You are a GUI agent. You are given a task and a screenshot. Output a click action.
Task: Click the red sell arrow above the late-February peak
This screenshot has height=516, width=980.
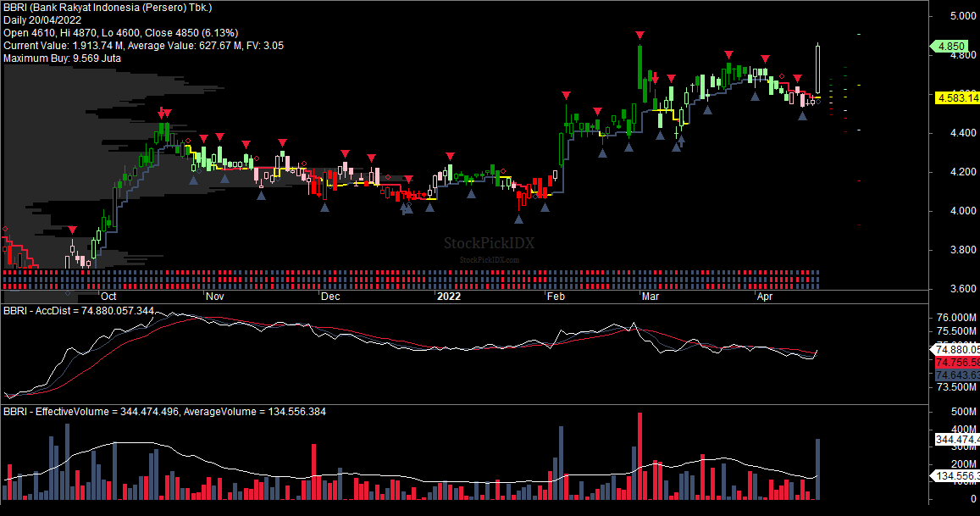click(x=640, y=36)
